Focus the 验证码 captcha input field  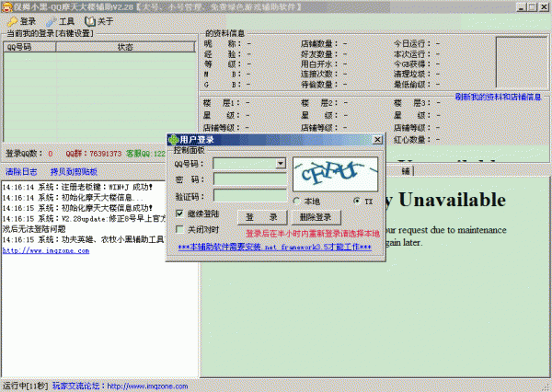pyautogui.click(x=250, y=195)
